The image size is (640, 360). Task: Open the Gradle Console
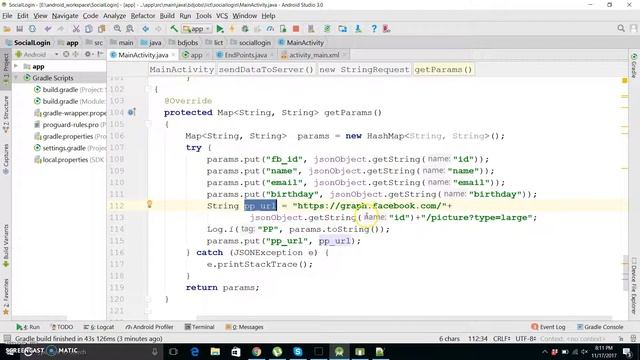(x=600, y=327)
